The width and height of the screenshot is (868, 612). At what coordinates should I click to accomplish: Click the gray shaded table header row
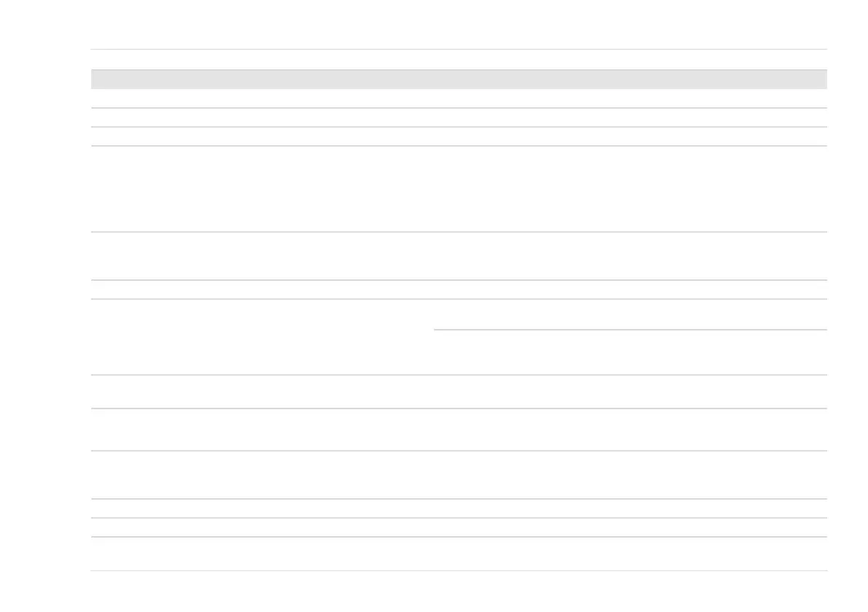click(x=458, y=79)
